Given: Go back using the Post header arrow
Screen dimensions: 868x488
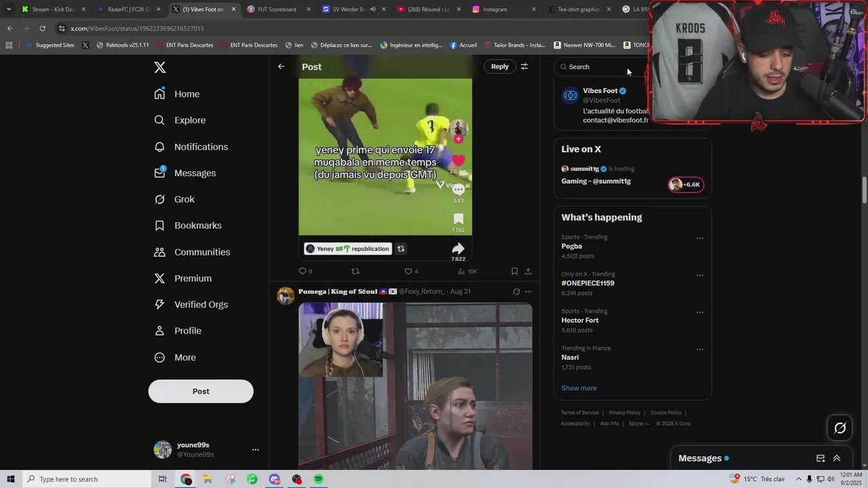Looking at the screenshot, I should tap(281, 66).
